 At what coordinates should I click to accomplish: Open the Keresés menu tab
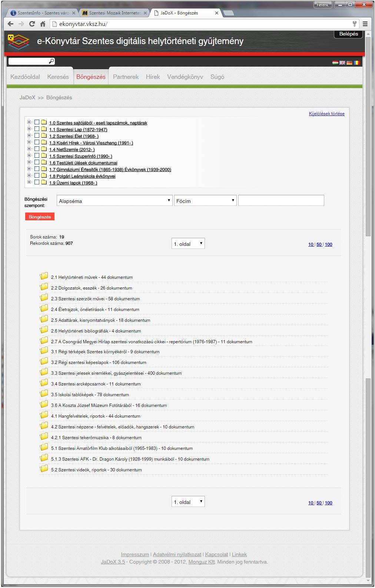[x=58, y=77]
